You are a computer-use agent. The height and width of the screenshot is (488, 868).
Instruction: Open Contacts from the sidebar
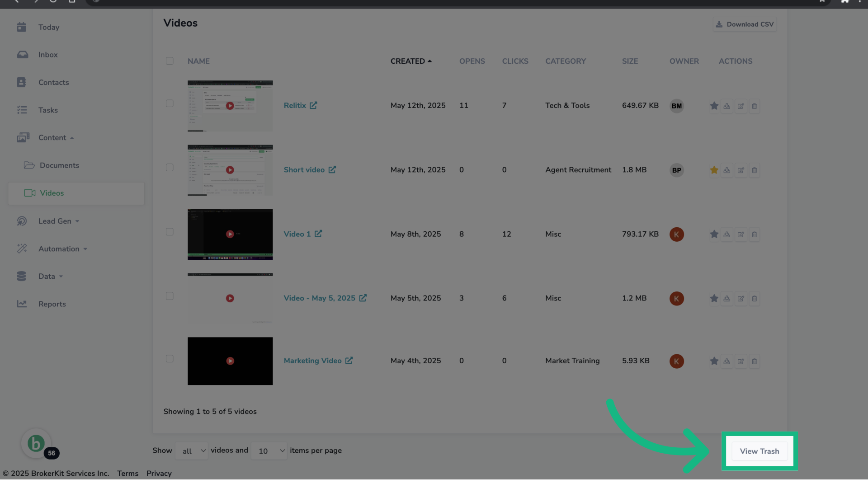pos(53,83)
